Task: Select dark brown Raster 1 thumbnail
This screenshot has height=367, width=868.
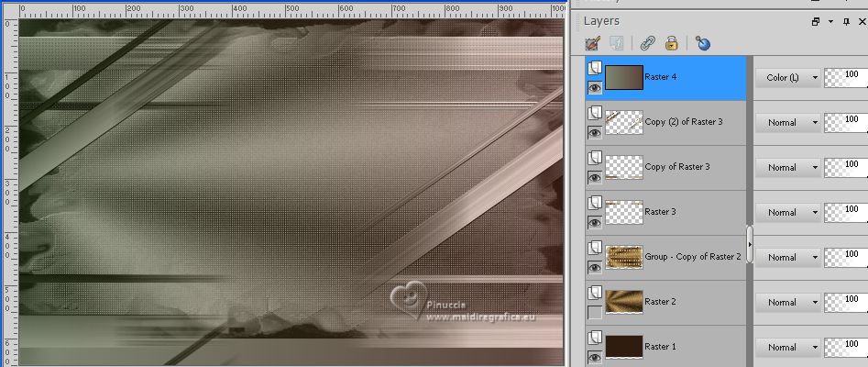Action: (624, 347)
